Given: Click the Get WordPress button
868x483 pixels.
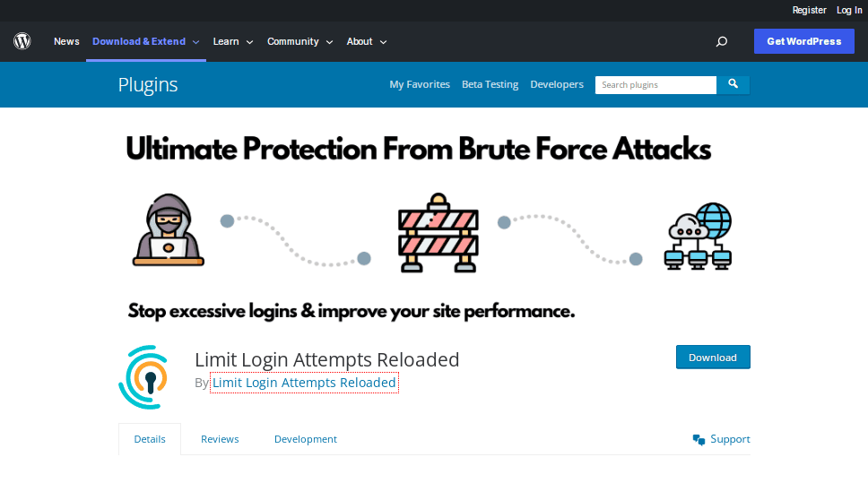Looking at the screenshot, I should (803, 41).
